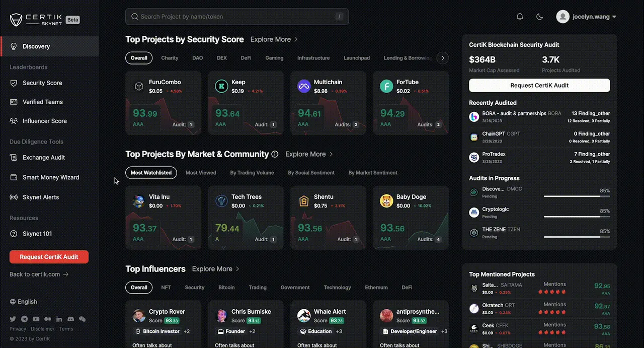644x348 pixels.
Task: Select the Most Viewed filter pill
Action: (201, 173)
